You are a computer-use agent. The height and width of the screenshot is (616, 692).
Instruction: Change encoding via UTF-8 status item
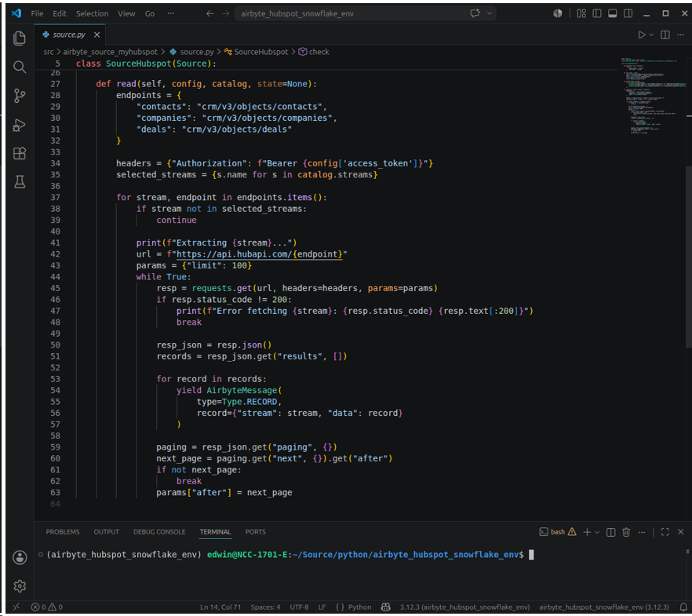(299, 607)
